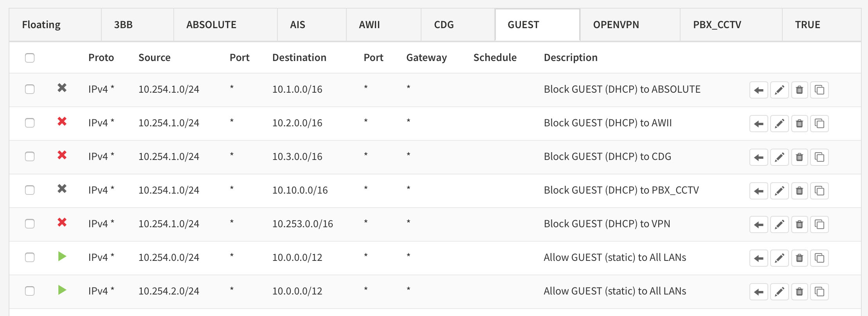The width and height of the screenshot is (868, 316).
Task: Click the Block GUEST (DHCP) to CDG description
Action: click(x=607, y=156)
